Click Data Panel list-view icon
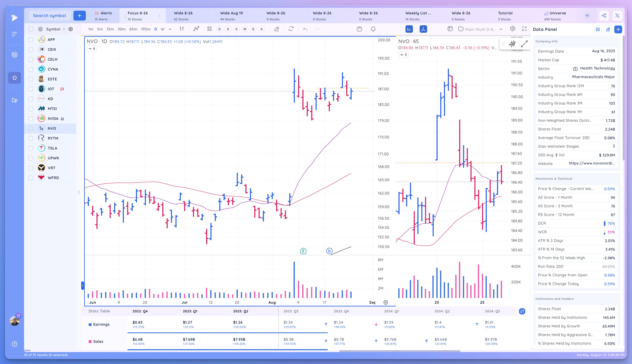The height and width of the screenshot is (364, 632). pos(598,29)
